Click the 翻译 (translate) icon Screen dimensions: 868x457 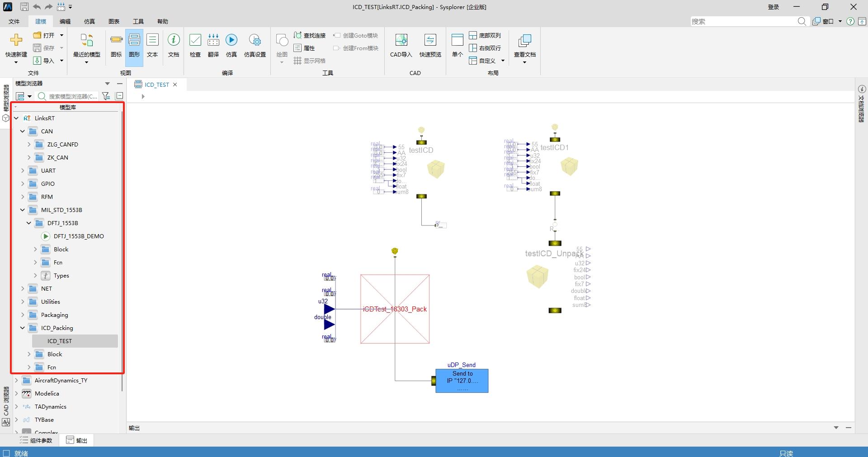pos(213,45)
